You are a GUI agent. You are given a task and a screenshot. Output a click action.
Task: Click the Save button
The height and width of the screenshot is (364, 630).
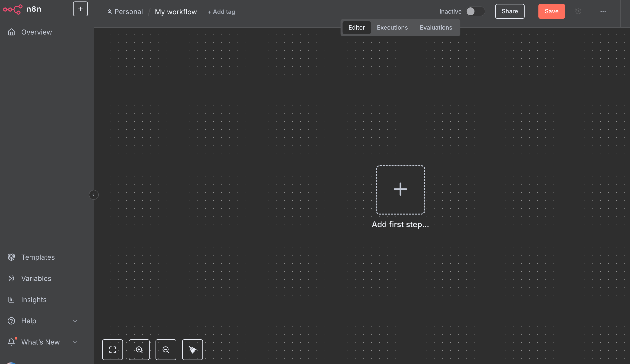pos(551,11)
